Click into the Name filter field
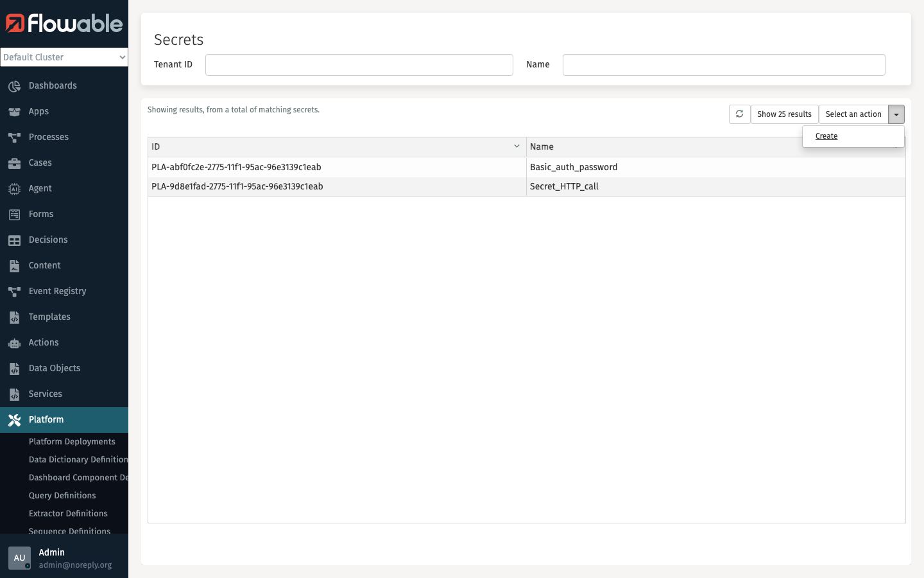This screenshot has height=578, width=924. 723,65
